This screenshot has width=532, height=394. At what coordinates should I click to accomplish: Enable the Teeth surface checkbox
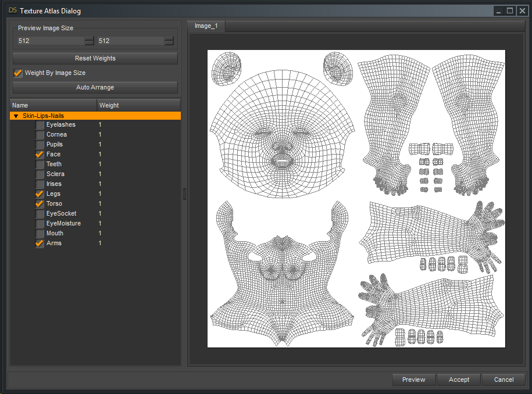click(x=40, y=164)
